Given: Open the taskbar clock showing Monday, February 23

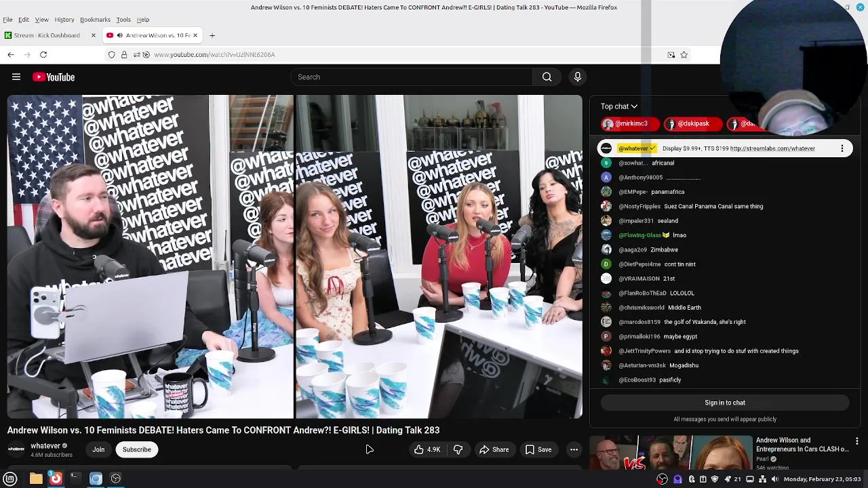Looking at the screenshot, I should pos(822,479).
